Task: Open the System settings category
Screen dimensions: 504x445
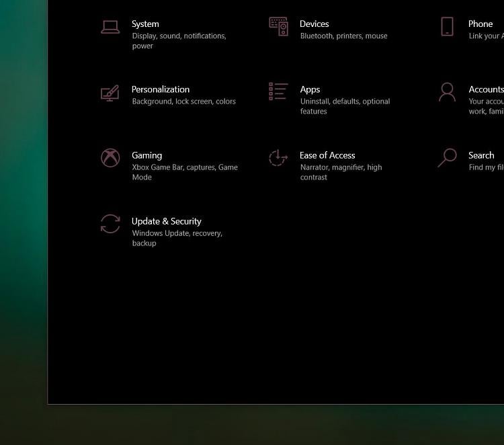Action: tap(145, 24)
